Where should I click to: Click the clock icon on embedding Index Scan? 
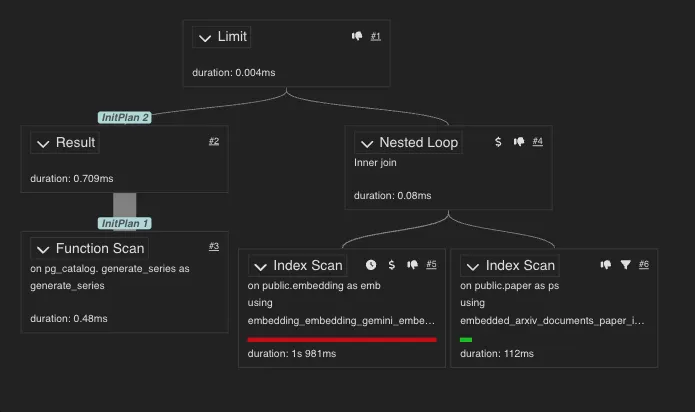(371, 265)
